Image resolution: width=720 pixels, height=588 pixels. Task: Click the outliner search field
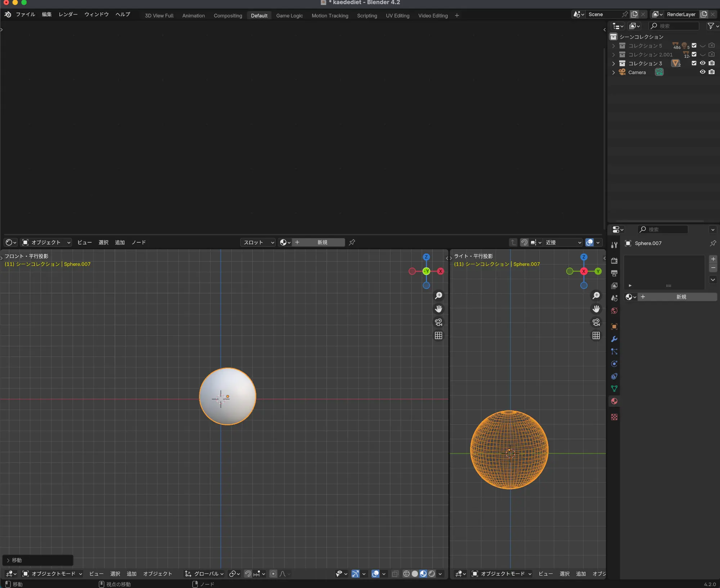[674, 26]
